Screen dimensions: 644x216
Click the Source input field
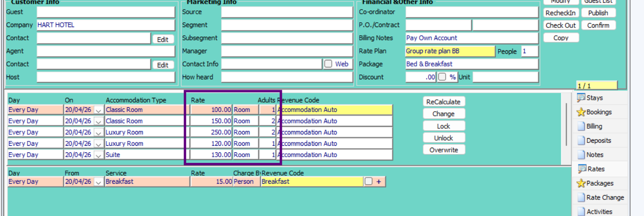(x=287, y=12)
